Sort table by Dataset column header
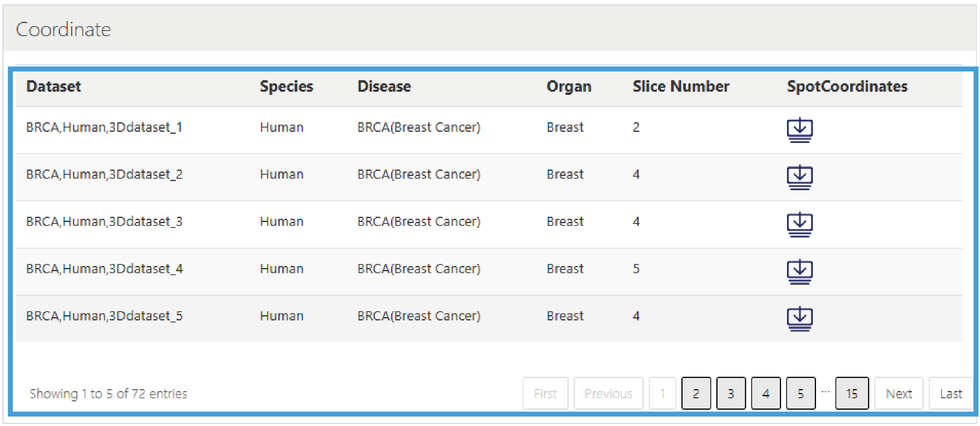Viewport: 980px width, 426px height. click(54, 86)
